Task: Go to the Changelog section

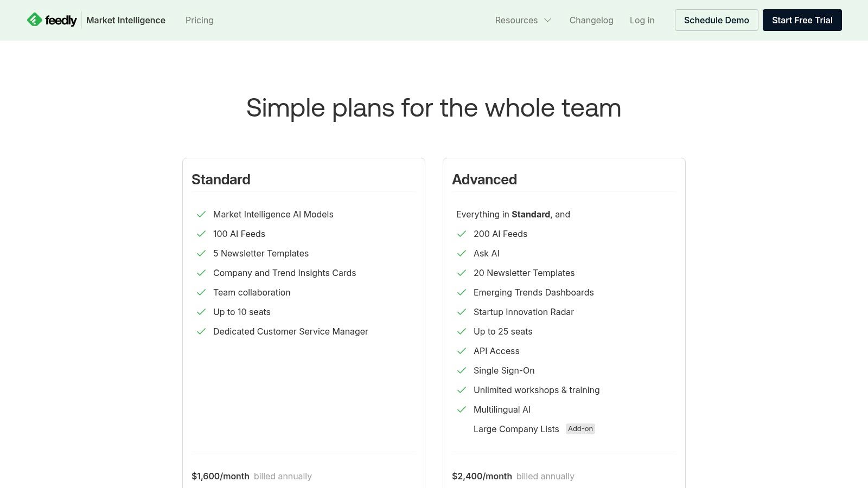Action: (591, 20)
